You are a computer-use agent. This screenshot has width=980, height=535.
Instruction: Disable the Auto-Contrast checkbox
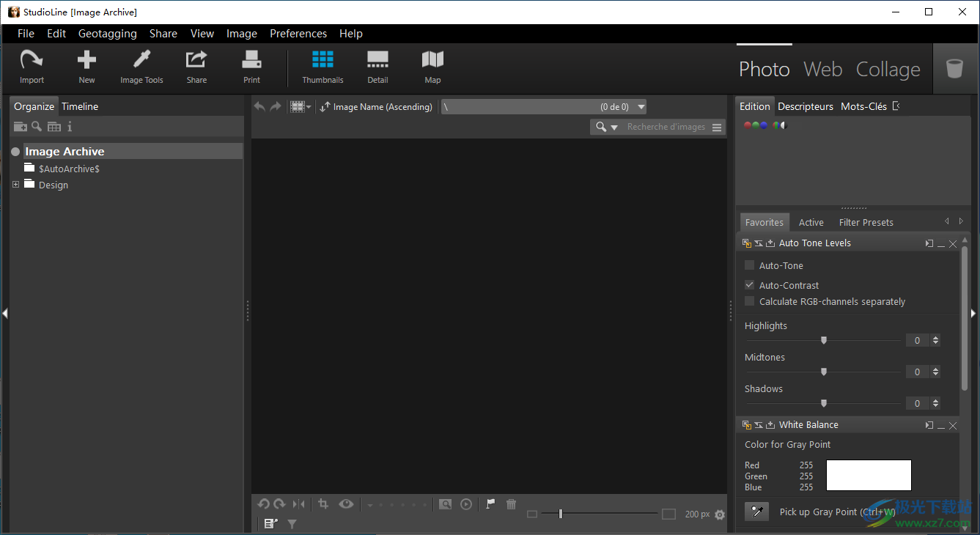pos(748,284)
